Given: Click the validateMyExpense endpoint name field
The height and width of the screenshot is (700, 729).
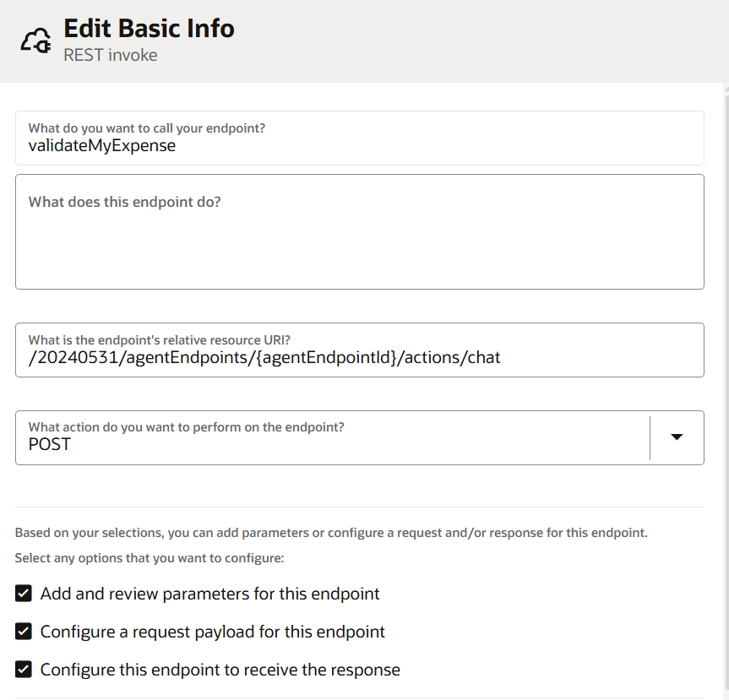Looking at the screenshot, I should (x=359, y=138).
